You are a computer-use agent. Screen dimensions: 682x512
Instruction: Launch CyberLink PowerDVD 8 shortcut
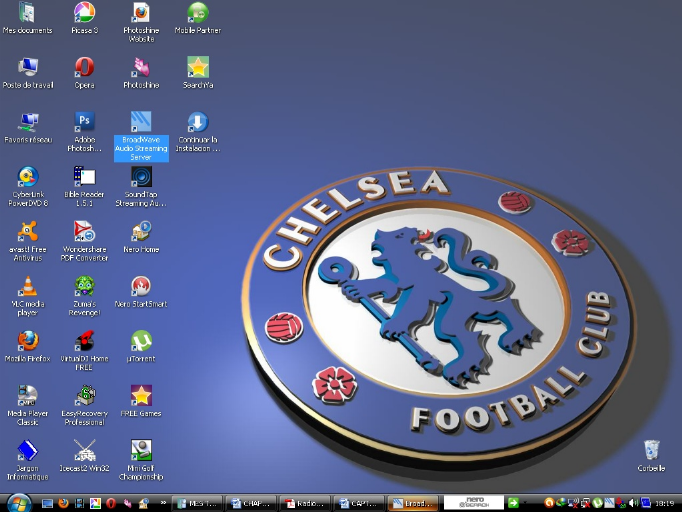pos(28,187)
